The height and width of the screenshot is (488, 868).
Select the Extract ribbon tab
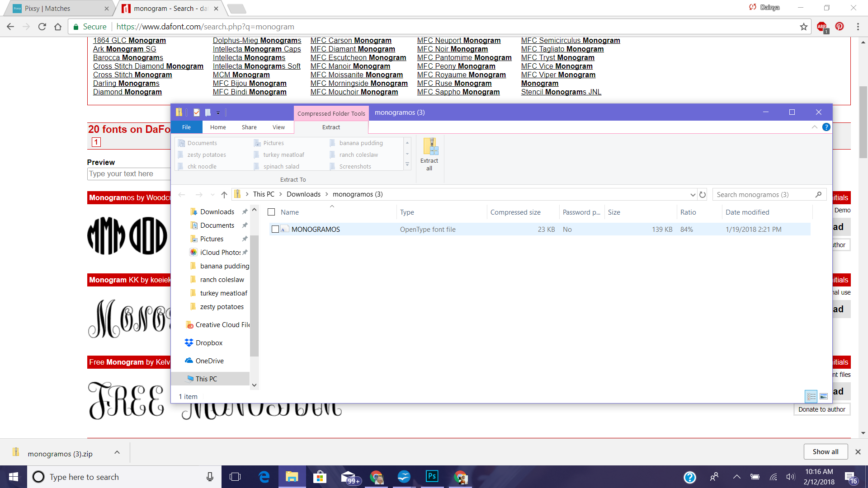coord(331,127)
